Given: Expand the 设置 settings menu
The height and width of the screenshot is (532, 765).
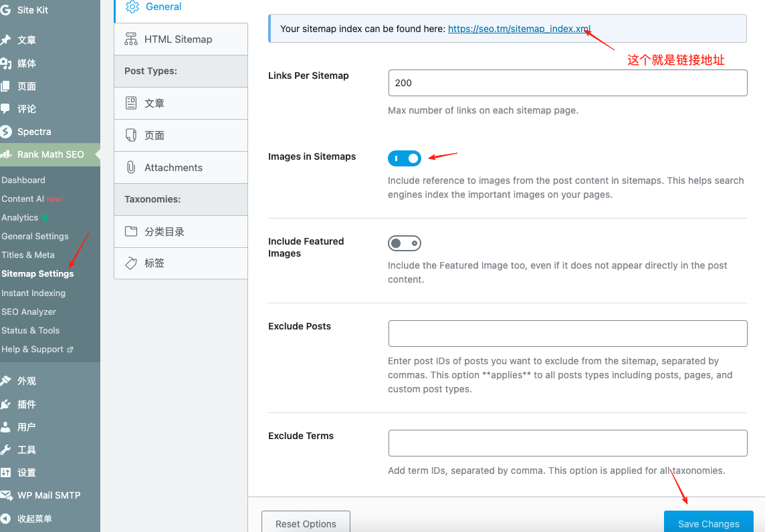Looking at the screenshot, I should (27, 473).
